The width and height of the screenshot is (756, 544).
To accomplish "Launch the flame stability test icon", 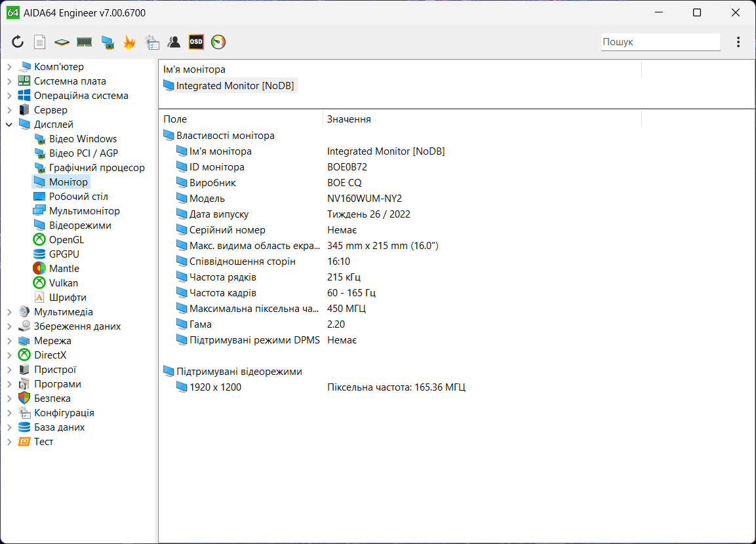I will tap(129, 42).
